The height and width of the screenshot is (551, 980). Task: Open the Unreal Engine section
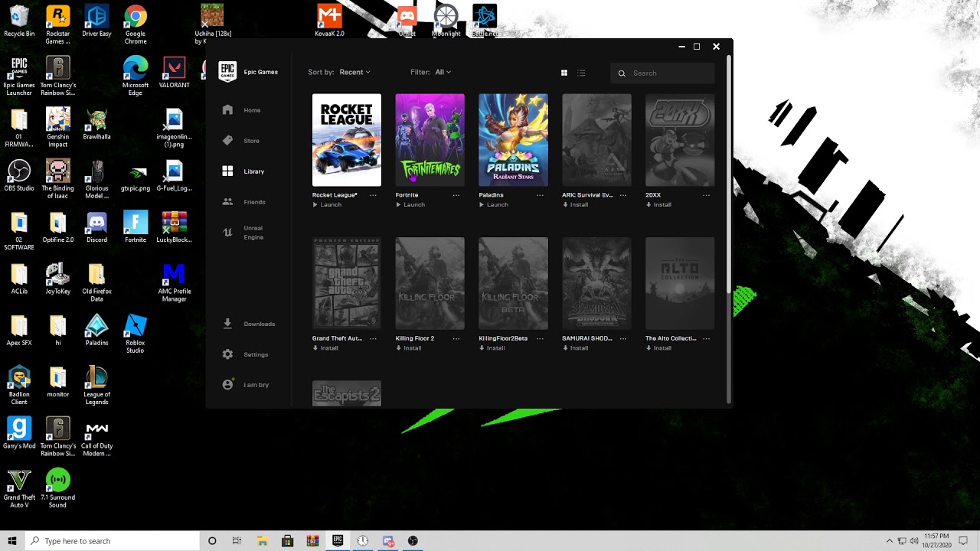[243, 233]
